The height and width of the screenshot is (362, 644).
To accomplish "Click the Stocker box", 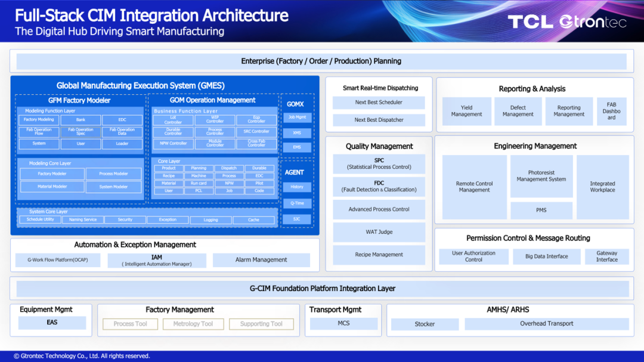I will (425, 324).
